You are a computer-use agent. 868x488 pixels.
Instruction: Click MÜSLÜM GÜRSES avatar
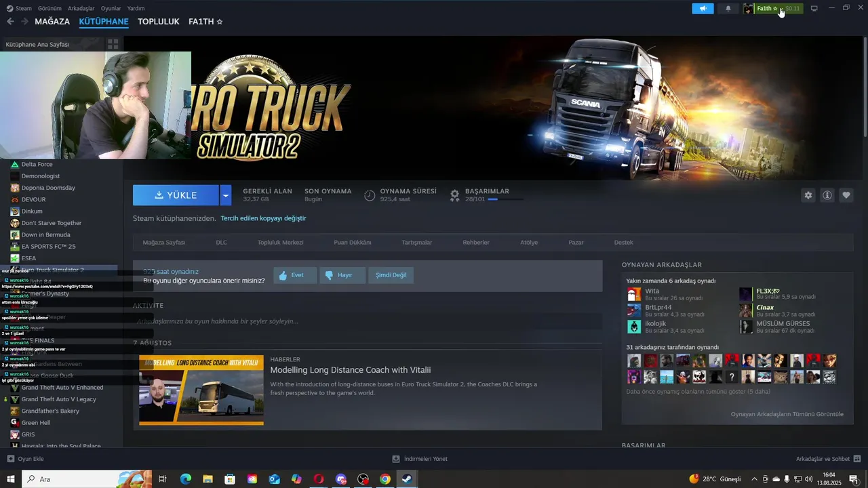pos(746,327)
